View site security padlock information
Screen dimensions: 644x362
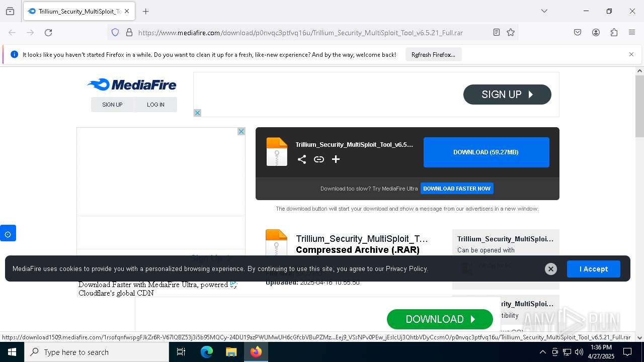(x=129, y=32)
